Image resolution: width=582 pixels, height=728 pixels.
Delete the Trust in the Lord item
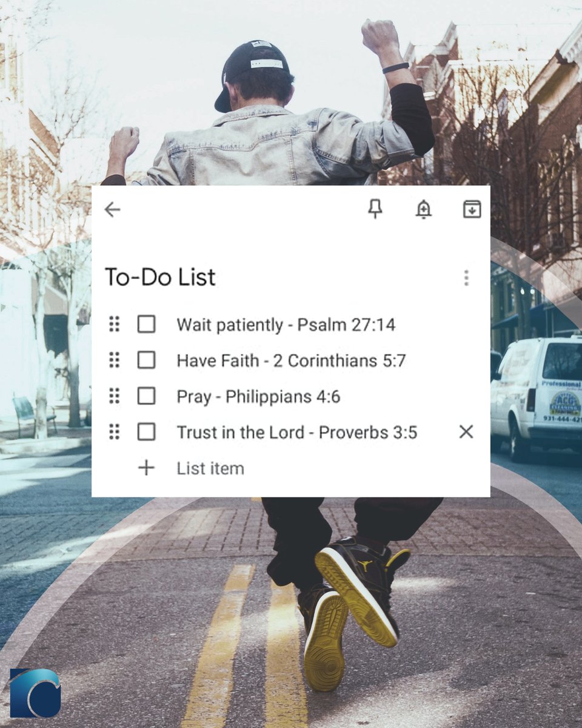click(x=466, y=432)
